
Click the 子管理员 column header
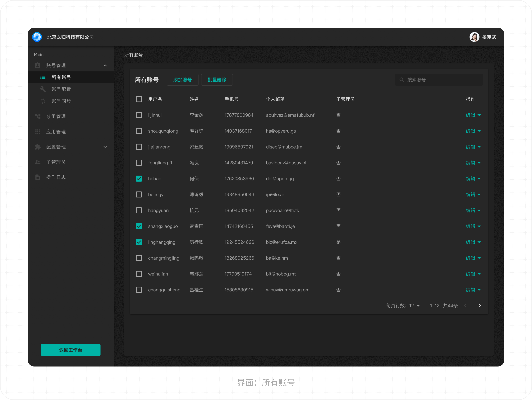tap(345, 99)
